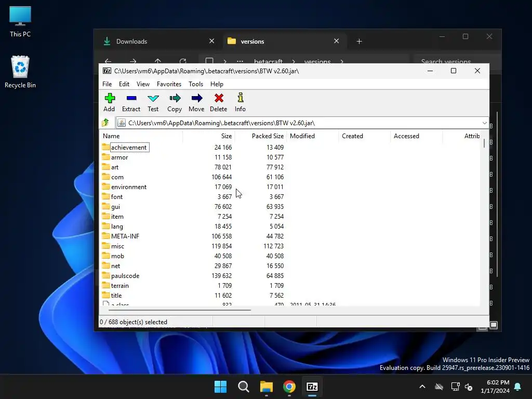Open the File menu
This screenshot has height=399, width=532.
107,84
